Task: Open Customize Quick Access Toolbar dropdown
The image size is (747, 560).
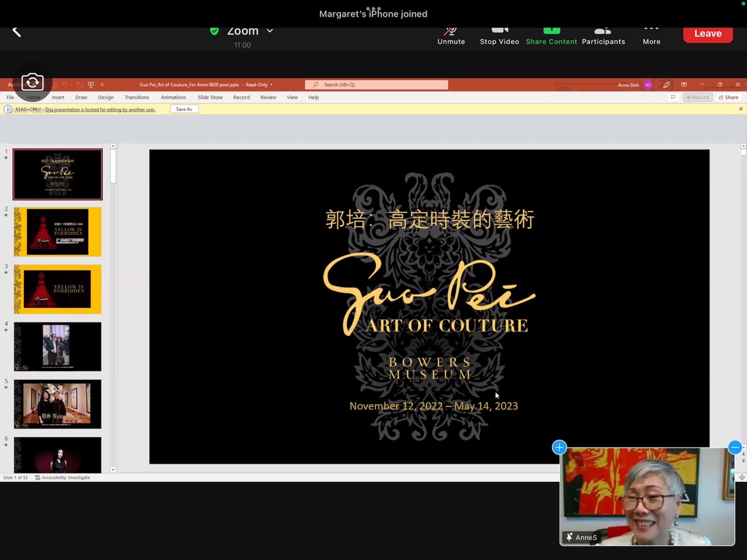Action: [x=102, y=85]
